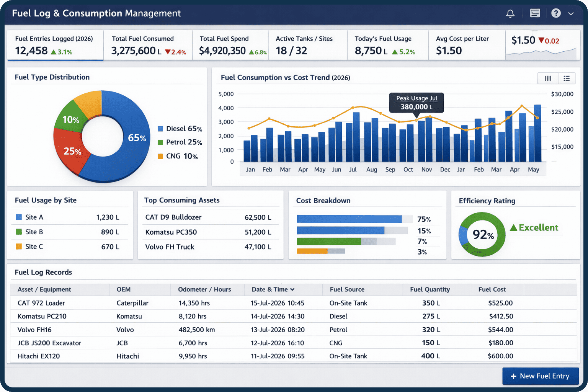588x392 pixels.
Task: Click the blue Diesel legend swatch
Action: pyautogui.click(x=160, y=129)
